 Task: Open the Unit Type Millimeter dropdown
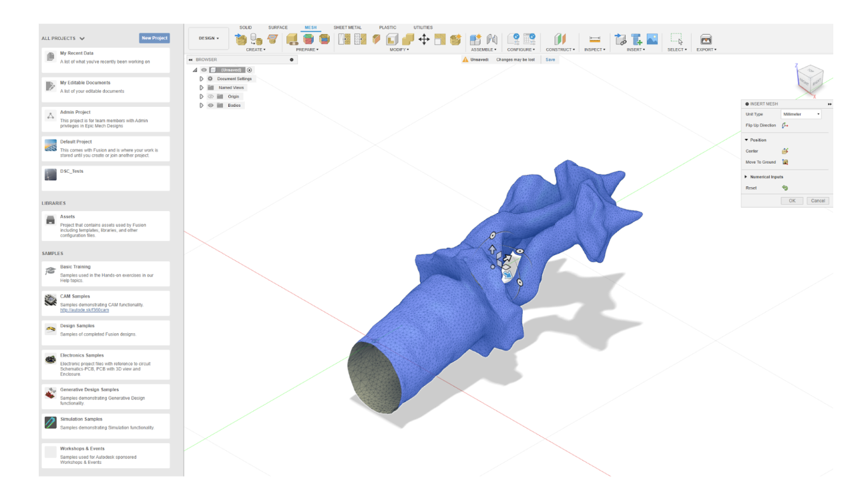point(801,114)
